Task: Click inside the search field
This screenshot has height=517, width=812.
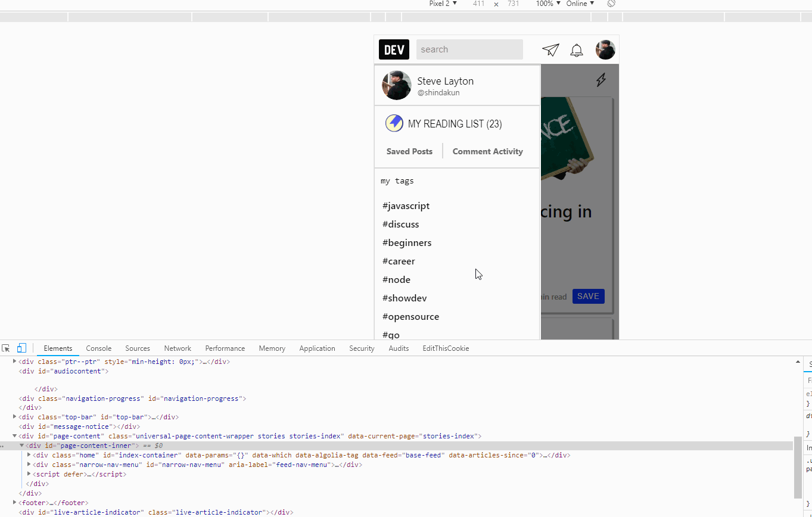Action: (x=469, y=49)
